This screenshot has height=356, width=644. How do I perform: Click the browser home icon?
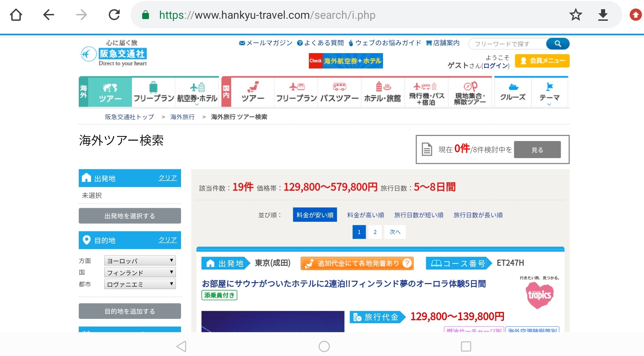[x=16, y=15]
